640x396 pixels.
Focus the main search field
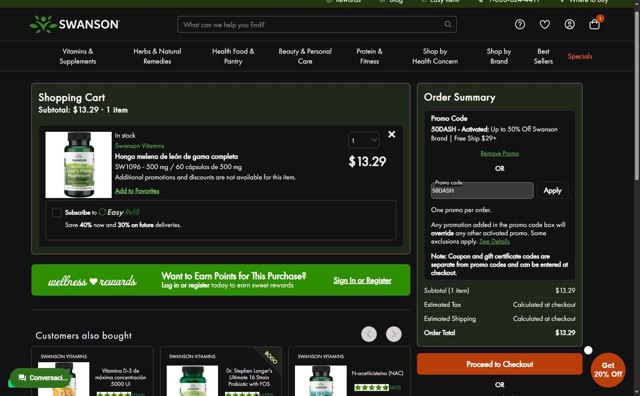[x=317, y=24]
